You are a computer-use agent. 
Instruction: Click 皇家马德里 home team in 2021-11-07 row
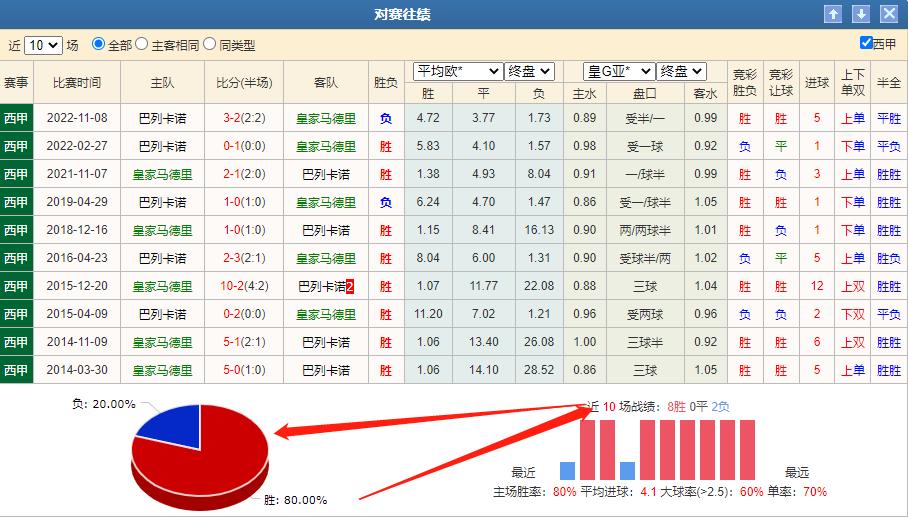[162, 174]
